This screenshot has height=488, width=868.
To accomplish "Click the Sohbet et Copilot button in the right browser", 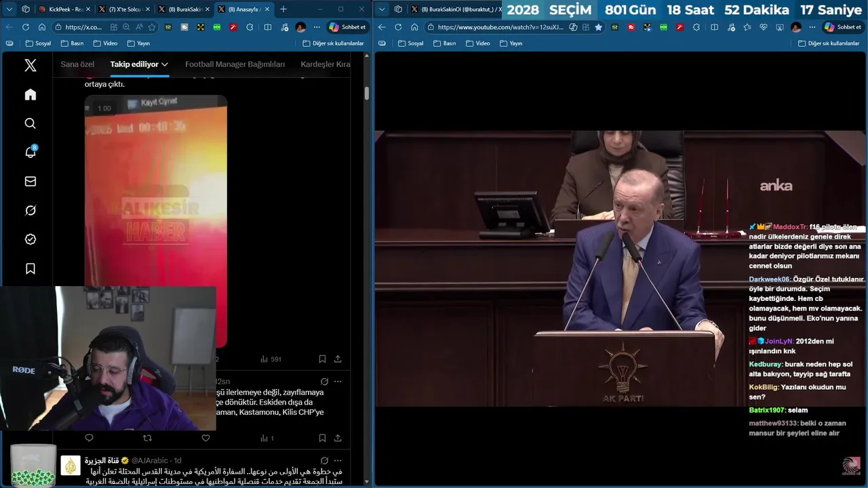I will [842, 27].
